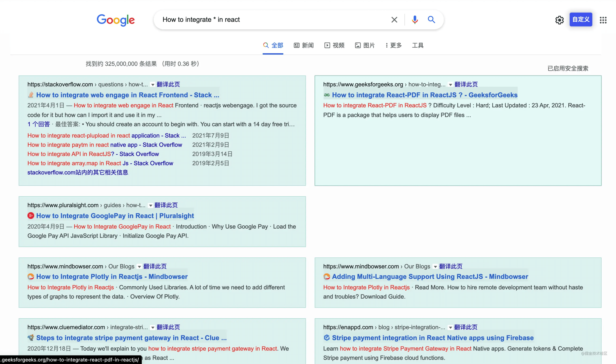The height and width of the screenshot is (364, 616).
Task: Click the https://www.pluralsight.com URL breadcrumb
Action: [86, 205]
